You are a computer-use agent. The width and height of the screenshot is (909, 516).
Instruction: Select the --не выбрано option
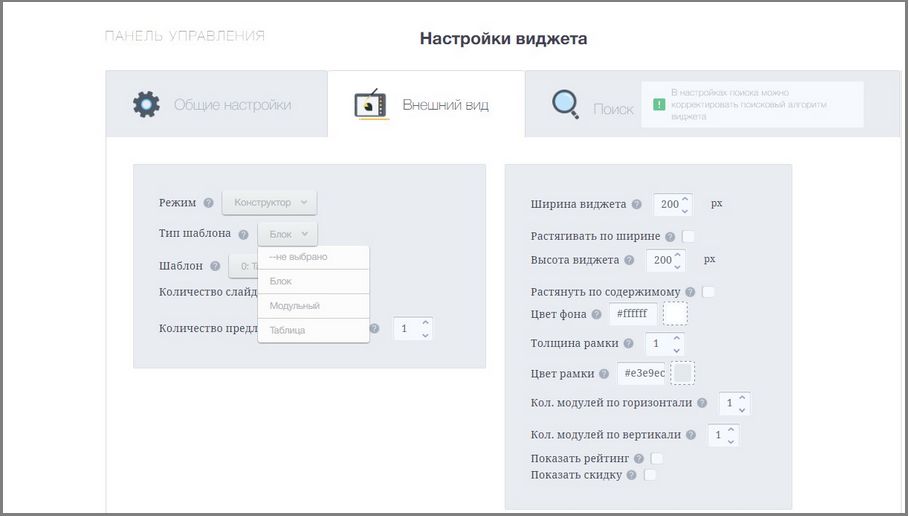click(313, 257)
